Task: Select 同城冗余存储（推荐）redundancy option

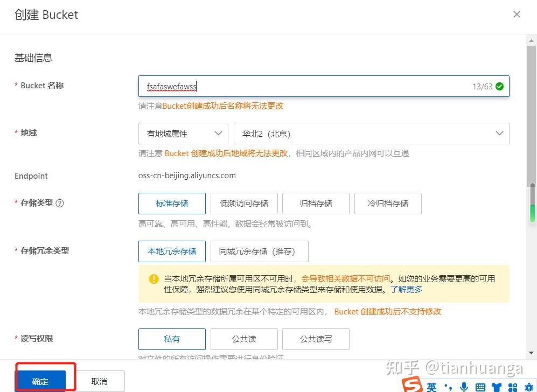Action: [x=259, y=251]
